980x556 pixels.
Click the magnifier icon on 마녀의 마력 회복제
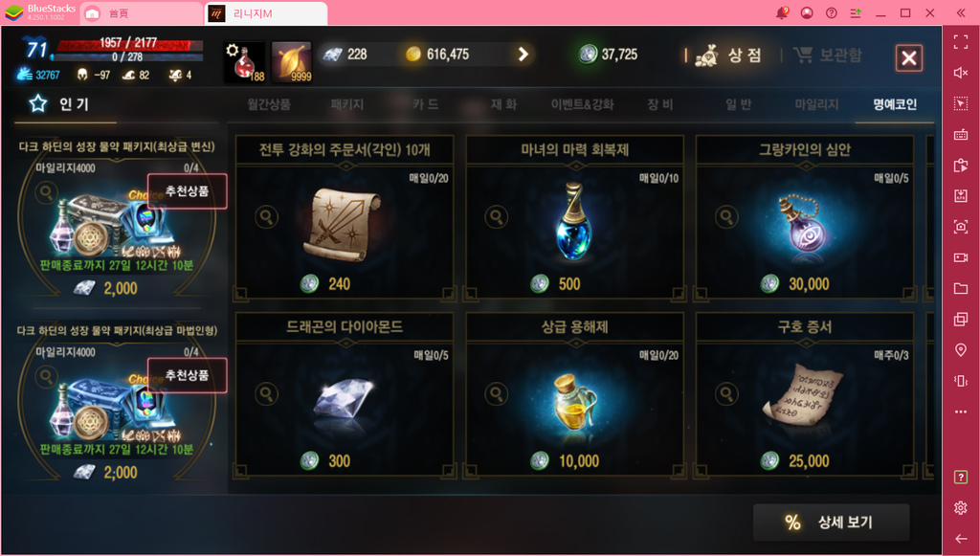pos(497,217)
